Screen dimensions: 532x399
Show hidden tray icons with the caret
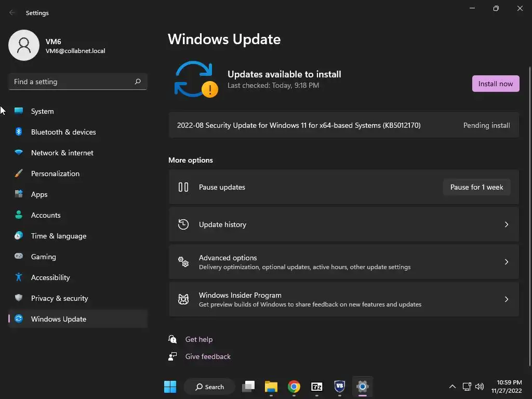tap(453, 387)
